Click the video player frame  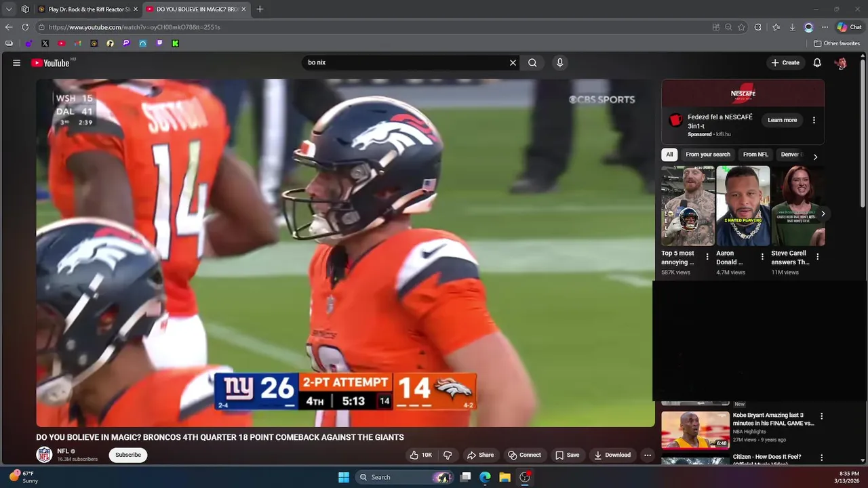click(345, 253)
